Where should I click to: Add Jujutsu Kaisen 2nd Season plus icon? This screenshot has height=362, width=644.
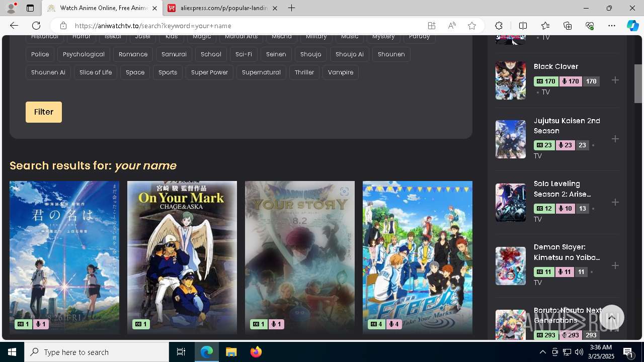point(615,139)
